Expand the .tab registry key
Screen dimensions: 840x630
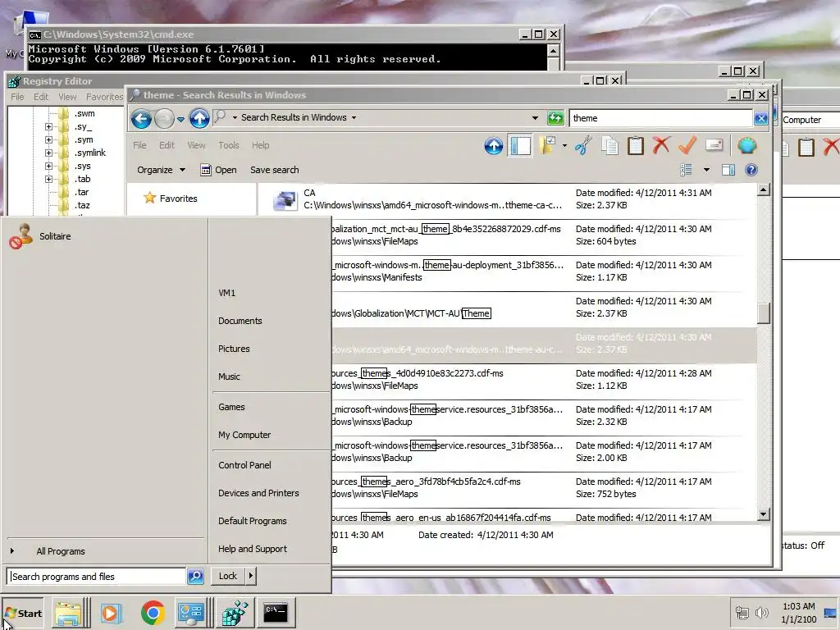click(x=48, y=179)
